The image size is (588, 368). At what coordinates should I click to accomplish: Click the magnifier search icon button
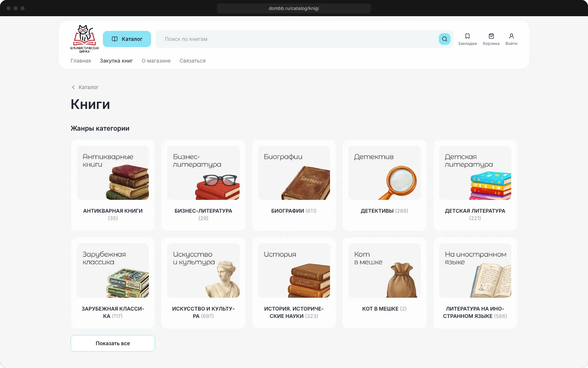tap(444, 39)
